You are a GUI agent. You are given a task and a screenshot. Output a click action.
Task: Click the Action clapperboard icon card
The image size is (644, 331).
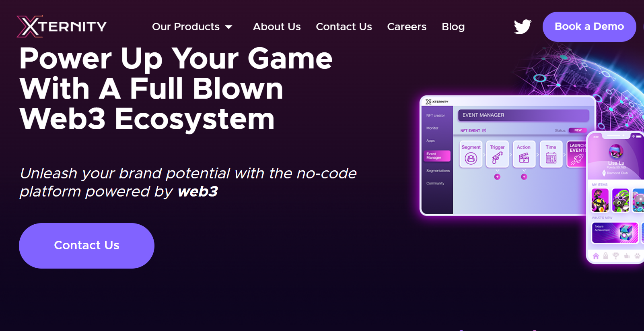(524, 154)
